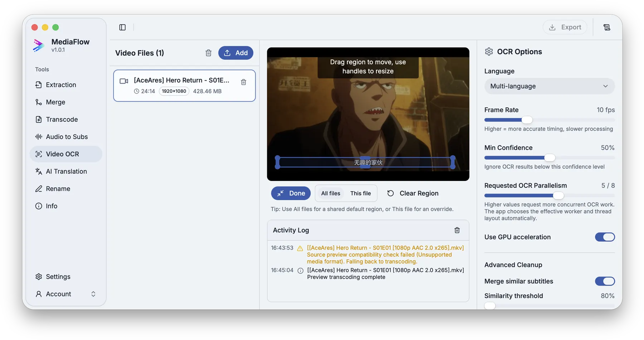Adjust the Min Confidence slider
The image size is (644, 340).
(x=550, y=158)
